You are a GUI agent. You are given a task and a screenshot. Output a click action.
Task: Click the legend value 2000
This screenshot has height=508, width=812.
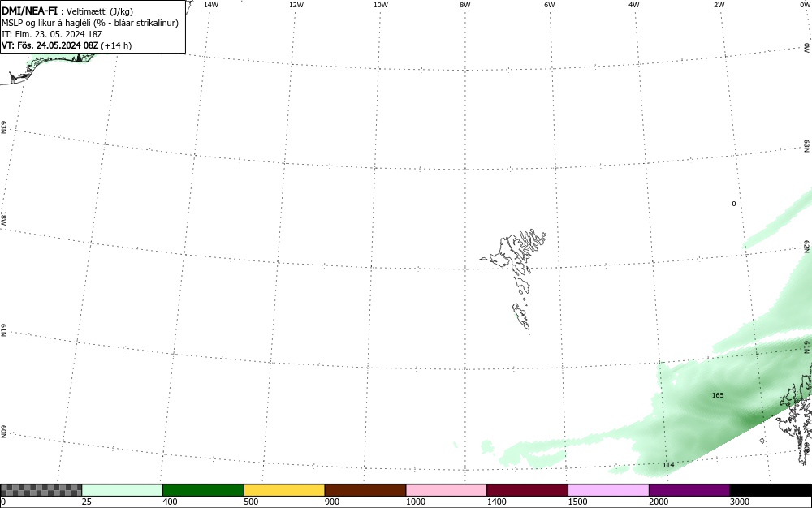659,502
